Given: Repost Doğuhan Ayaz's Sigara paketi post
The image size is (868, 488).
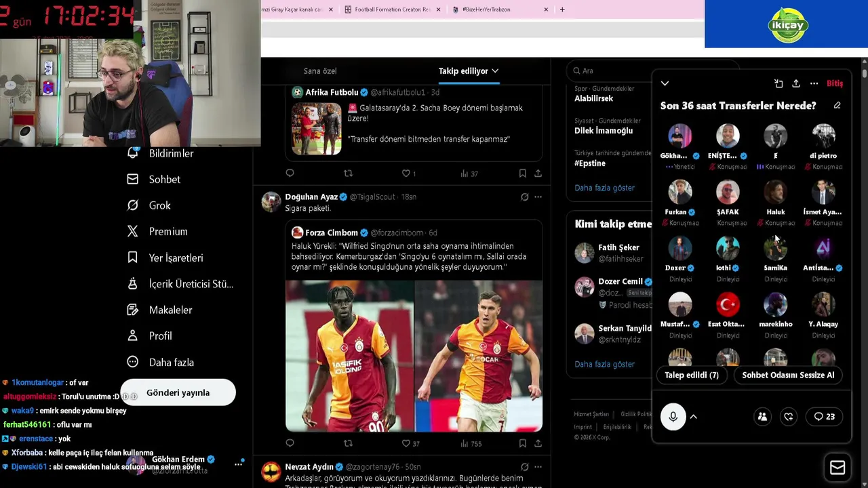Looking at the screenshot, I should (348, 443).
